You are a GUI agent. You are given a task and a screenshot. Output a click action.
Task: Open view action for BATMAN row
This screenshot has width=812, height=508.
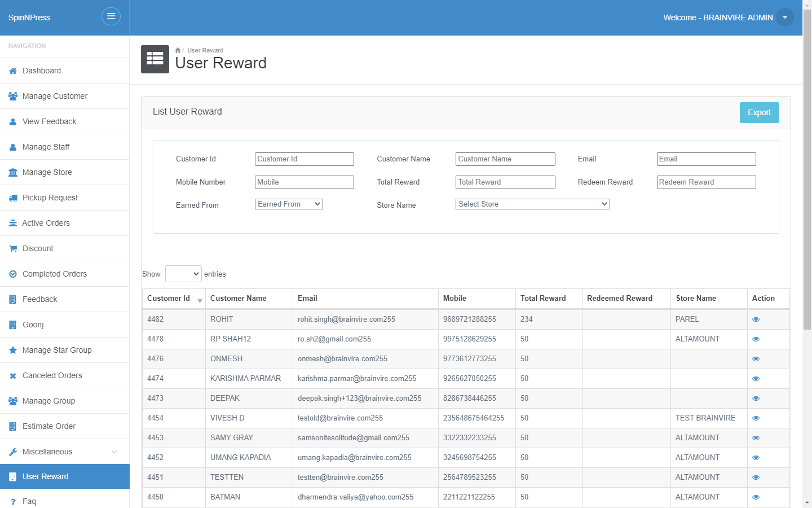756,497
